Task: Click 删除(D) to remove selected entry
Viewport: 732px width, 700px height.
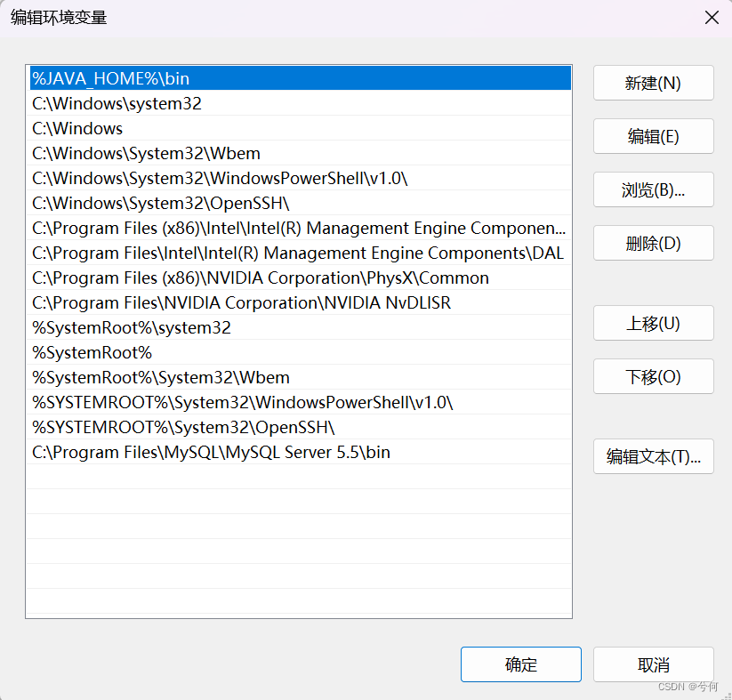Action: point(653,243)
